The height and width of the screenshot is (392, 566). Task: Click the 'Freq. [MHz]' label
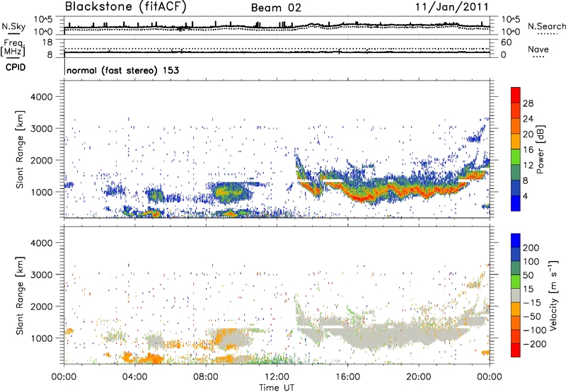coord(13,48)
